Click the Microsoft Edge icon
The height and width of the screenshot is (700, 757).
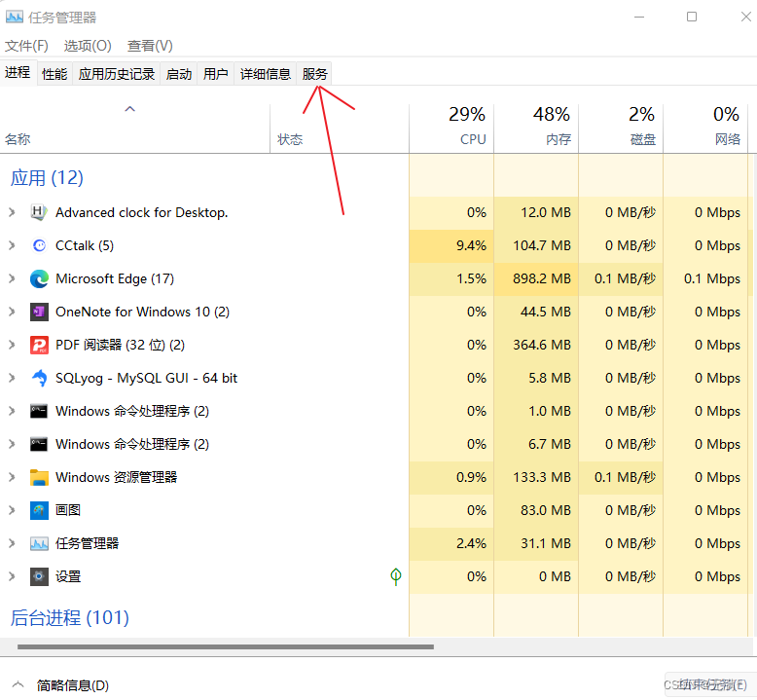[x=39, y=278]
